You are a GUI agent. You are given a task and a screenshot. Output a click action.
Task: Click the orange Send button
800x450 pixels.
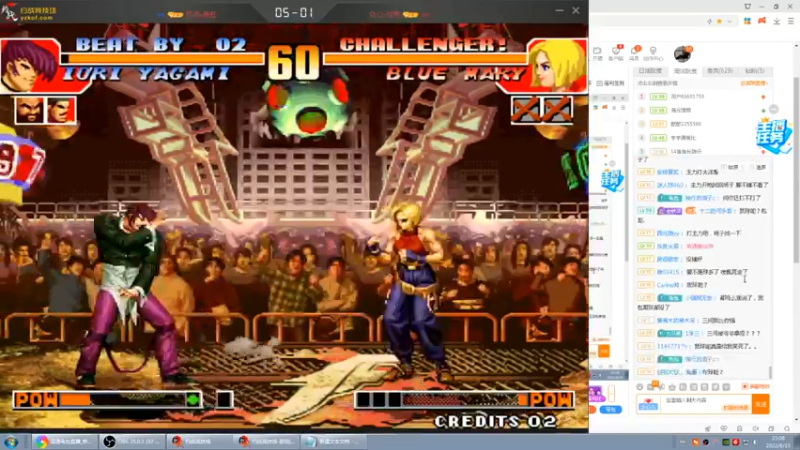tap(761, 404)
